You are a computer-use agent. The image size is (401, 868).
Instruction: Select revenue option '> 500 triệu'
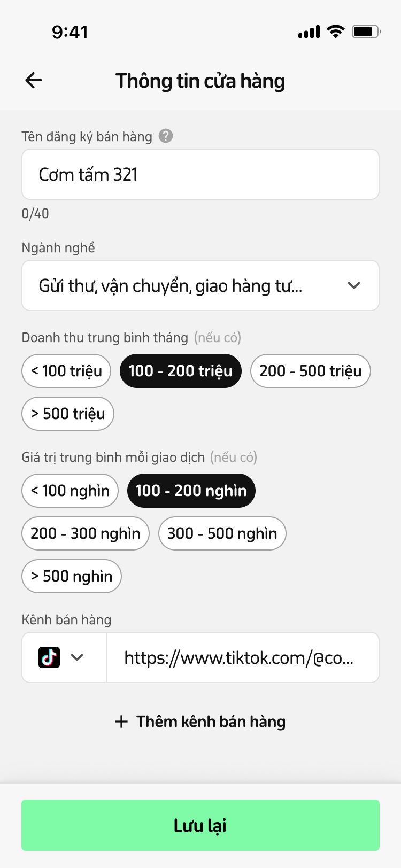coord(68,414)
